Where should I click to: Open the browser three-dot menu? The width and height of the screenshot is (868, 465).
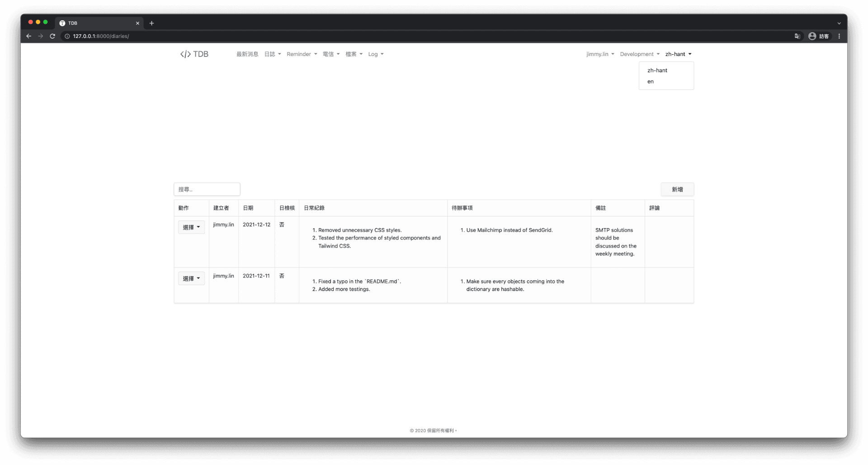point(839,36)
